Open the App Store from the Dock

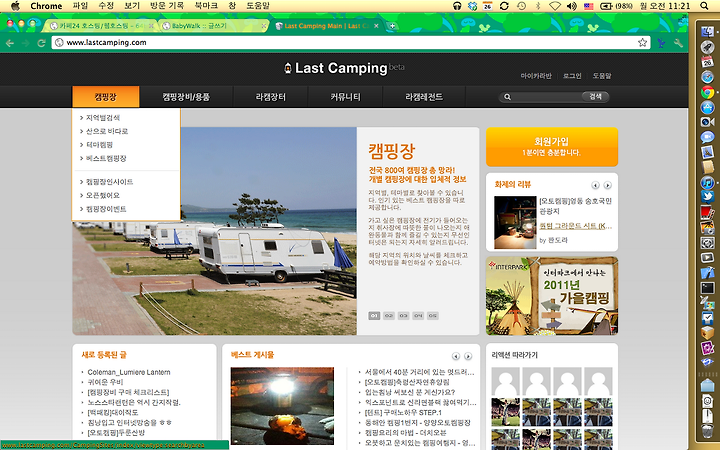708,107
